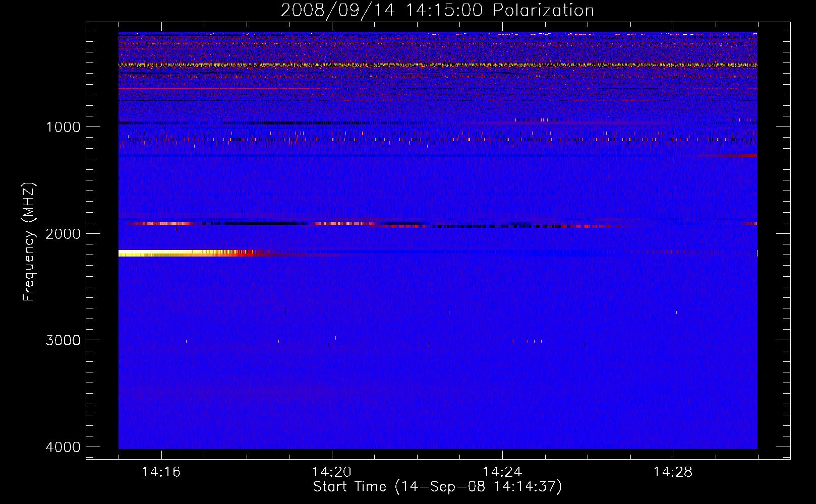The width and height of the screenshot is (816, 504).
Task: Click the 3000 frequency tick label
Action: pos(63,340)
